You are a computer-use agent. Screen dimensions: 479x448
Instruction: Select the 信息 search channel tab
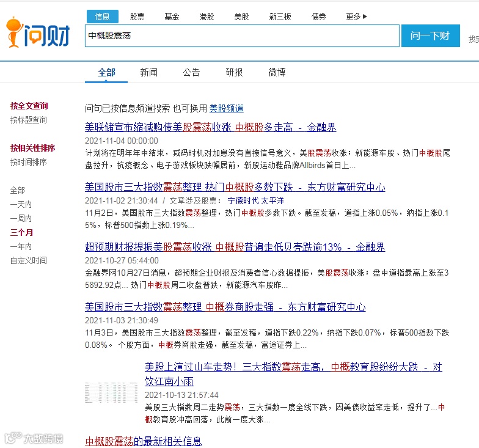coord(103,17)
